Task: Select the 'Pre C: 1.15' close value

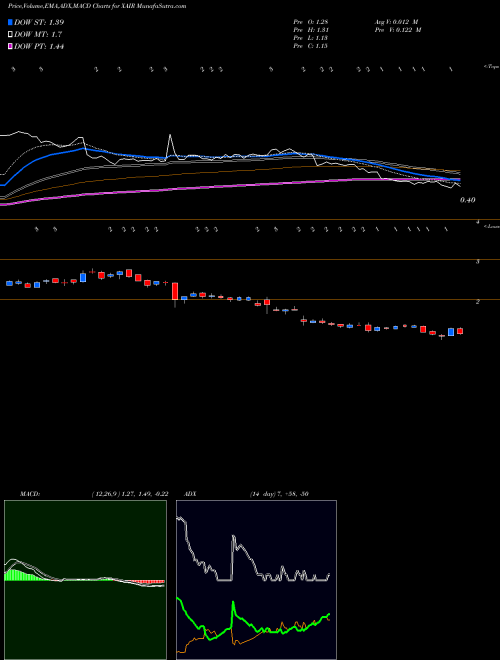Action: coord(311,46)
